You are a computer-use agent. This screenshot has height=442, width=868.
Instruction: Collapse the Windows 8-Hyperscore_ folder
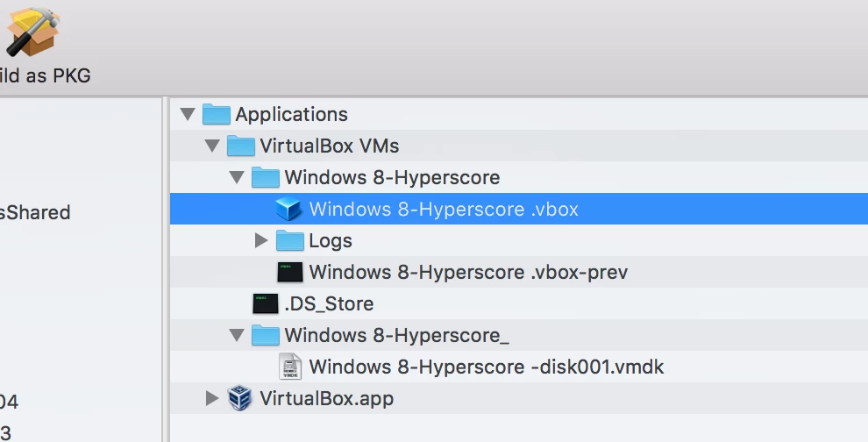pyautogui.click(x=237, y=336)
